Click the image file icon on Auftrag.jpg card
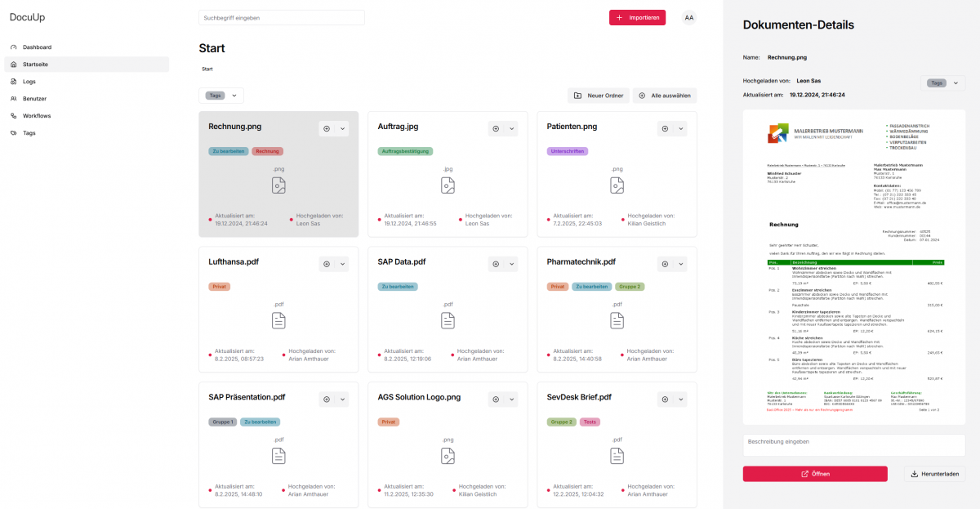 point(448,185)
